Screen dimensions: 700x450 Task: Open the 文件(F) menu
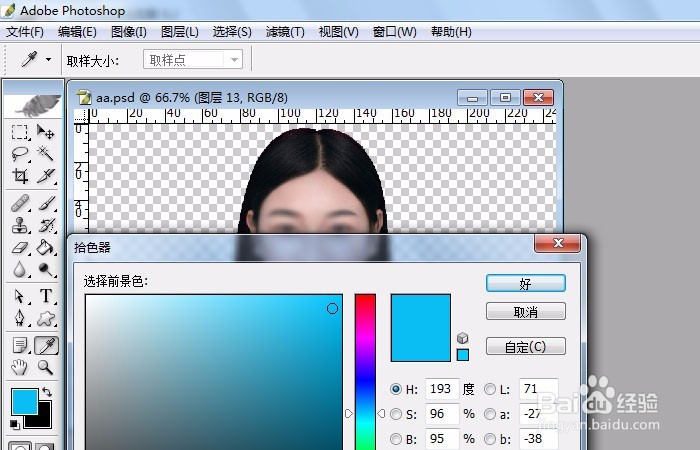(x=25, y=32)
